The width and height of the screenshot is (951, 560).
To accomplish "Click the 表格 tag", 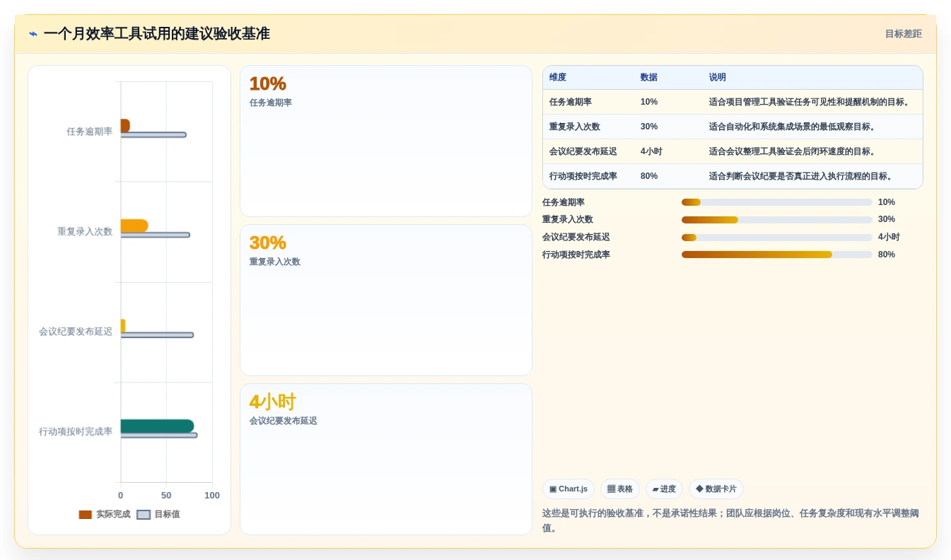I will point(620,489).
